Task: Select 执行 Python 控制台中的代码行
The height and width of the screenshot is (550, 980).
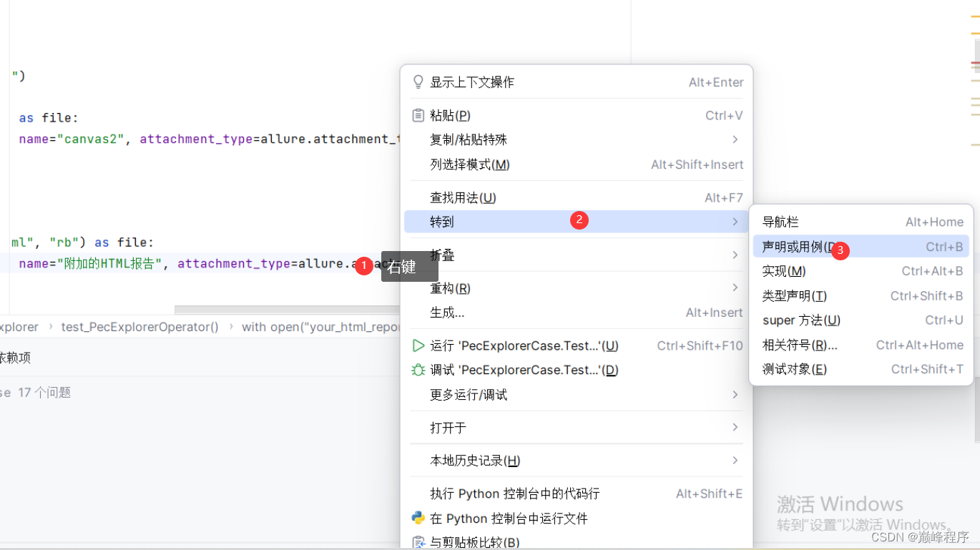Action: click(x=577, y=493)
